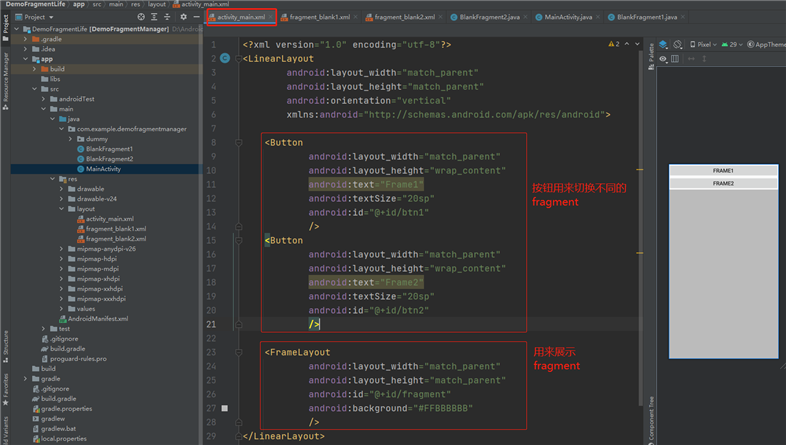Click the Select Opened File target icon
786x445 pixels.
point(141,17)
